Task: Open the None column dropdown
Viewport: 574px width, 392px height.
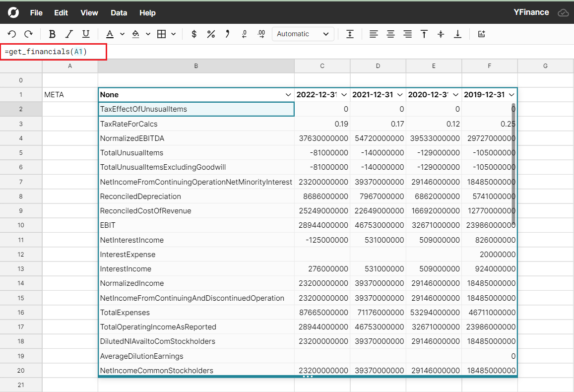Action: click(288, 94)
